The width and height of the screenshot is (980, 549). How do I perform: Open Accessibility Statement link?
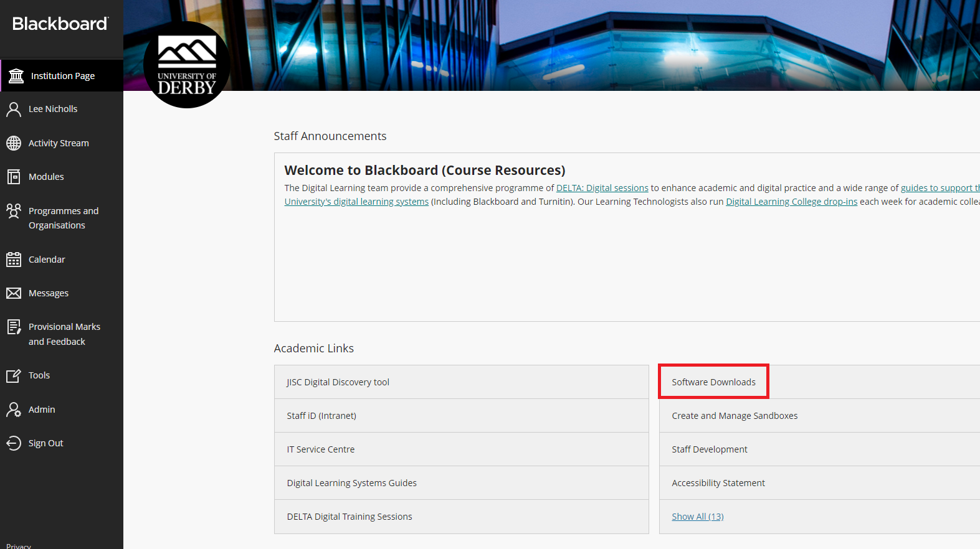718,483
